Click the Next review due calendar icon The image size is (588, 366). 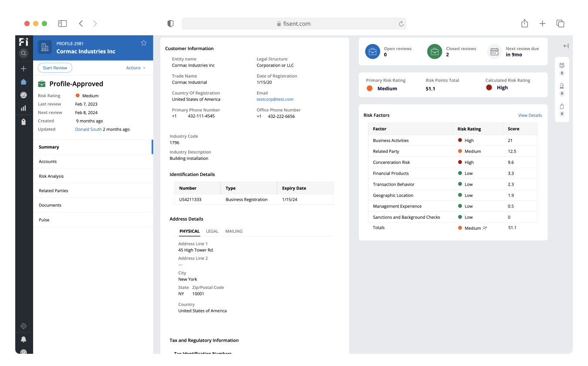(x=494, y=51)
